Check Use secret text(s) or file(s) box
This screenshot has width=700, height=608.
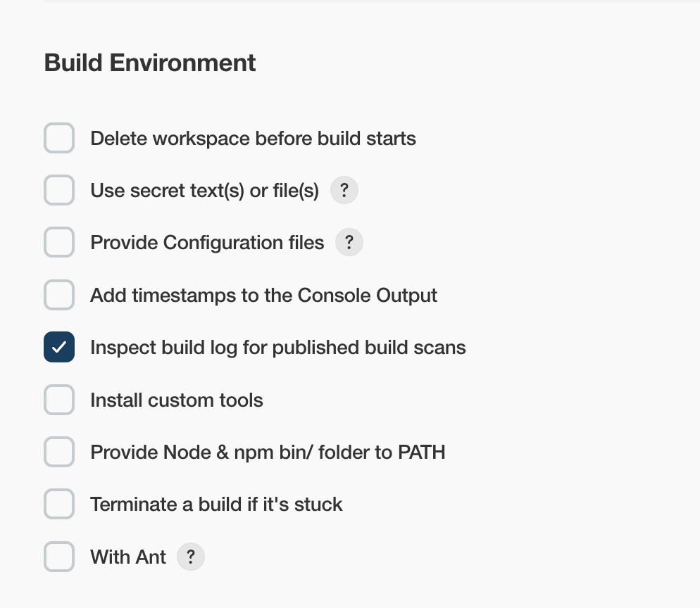click(59, 190)
